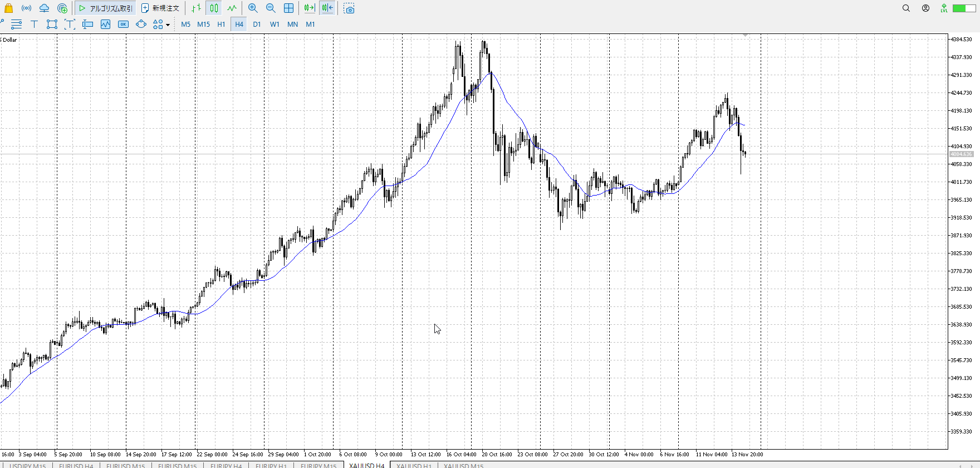Take a chart screenshot with camera icon
980x468 pixels.
[x=349, y=8]
